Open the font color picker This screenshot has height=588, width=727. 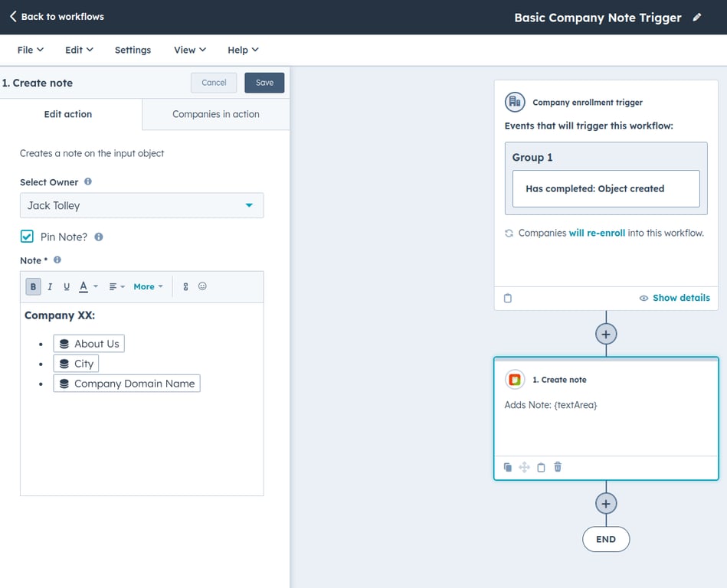point(84,286)
